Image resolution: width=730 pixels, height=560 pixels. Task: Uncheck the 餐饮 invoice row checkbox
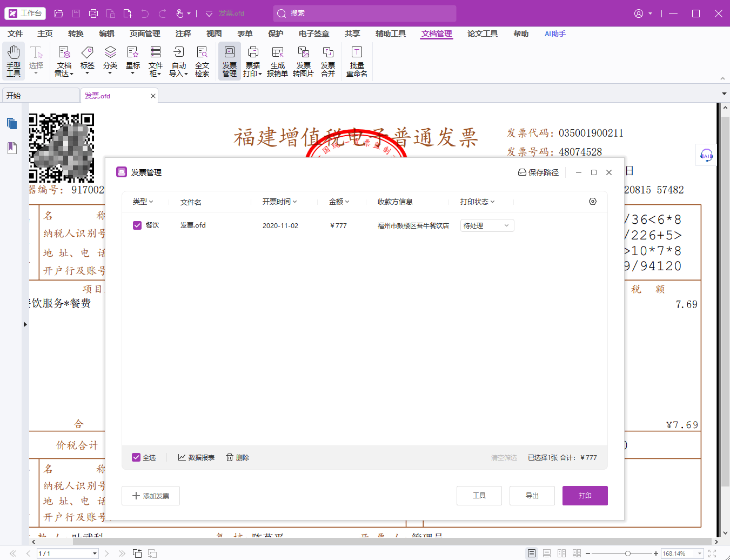tap(137, 225)
